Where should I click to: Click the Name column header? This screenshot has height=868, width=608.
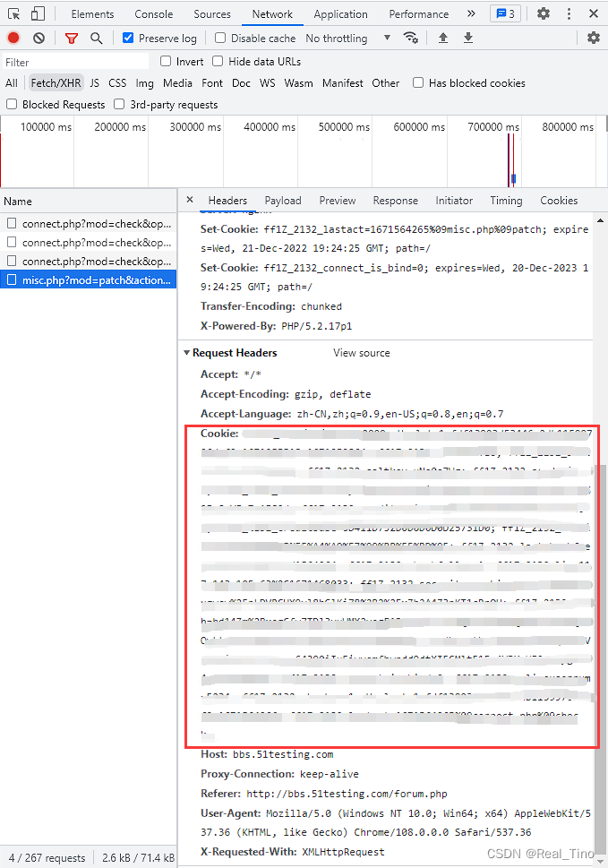point(89,202)
